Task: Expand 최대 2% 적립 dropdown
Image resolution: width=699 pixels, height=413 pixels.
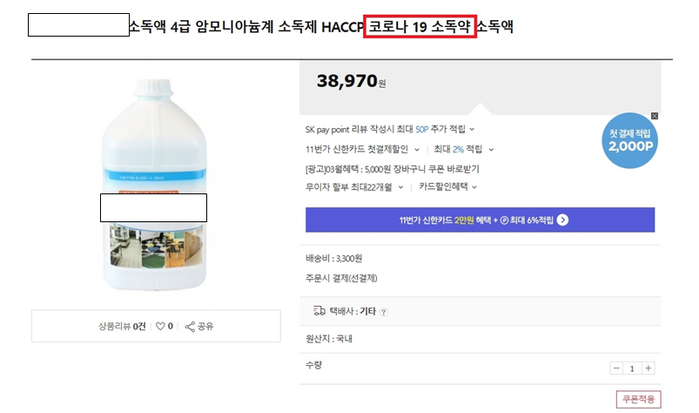Action: [x=491, y=150]
